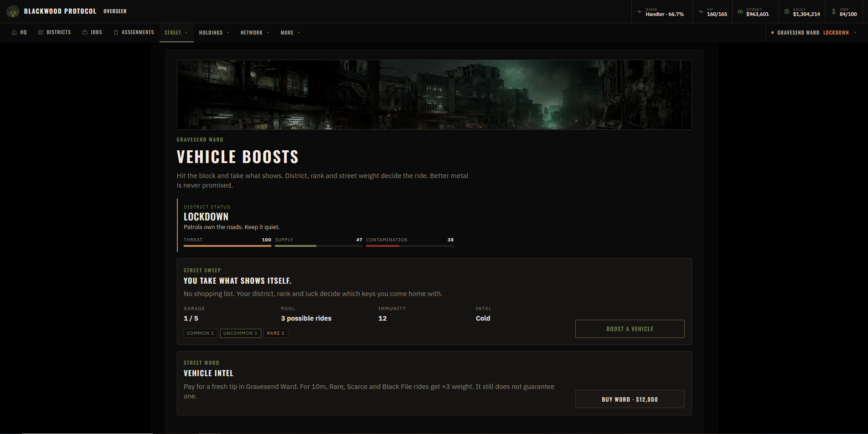This screenshot has height=434, width=868.
Task: Buy Word for $12,000
Action: 630,399
